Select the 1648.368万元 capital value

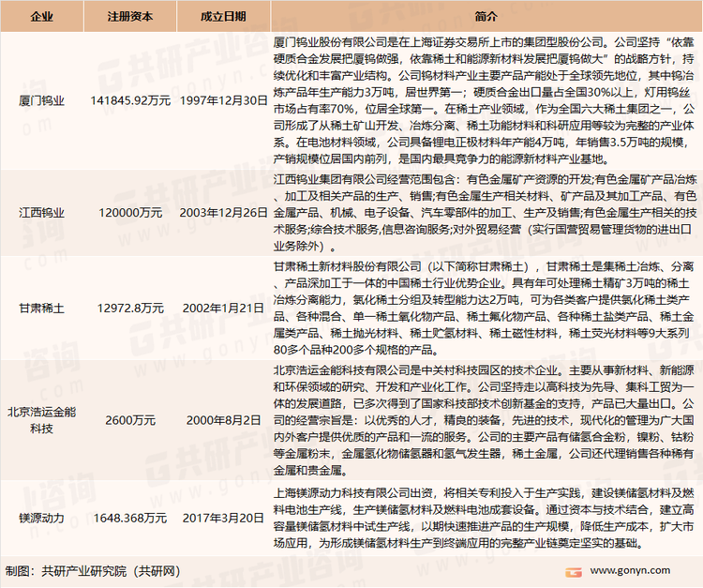click(130, 519)
